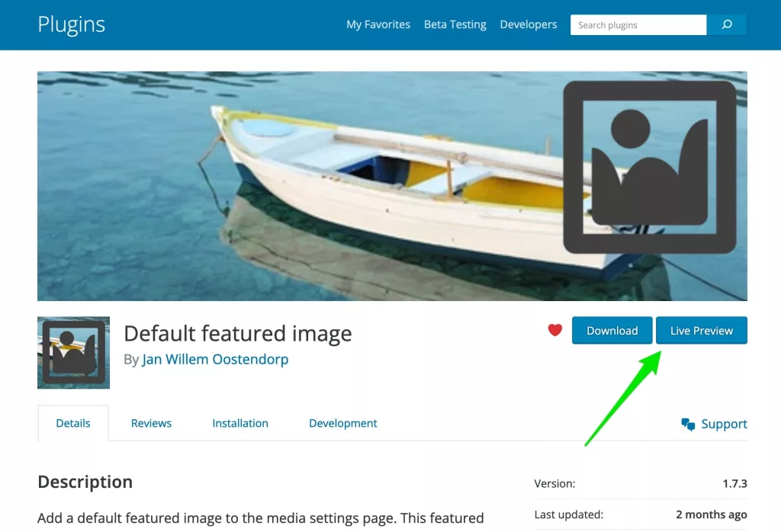781x532 pixels.
Task: Open the Development tab
Action: [342, 423]
